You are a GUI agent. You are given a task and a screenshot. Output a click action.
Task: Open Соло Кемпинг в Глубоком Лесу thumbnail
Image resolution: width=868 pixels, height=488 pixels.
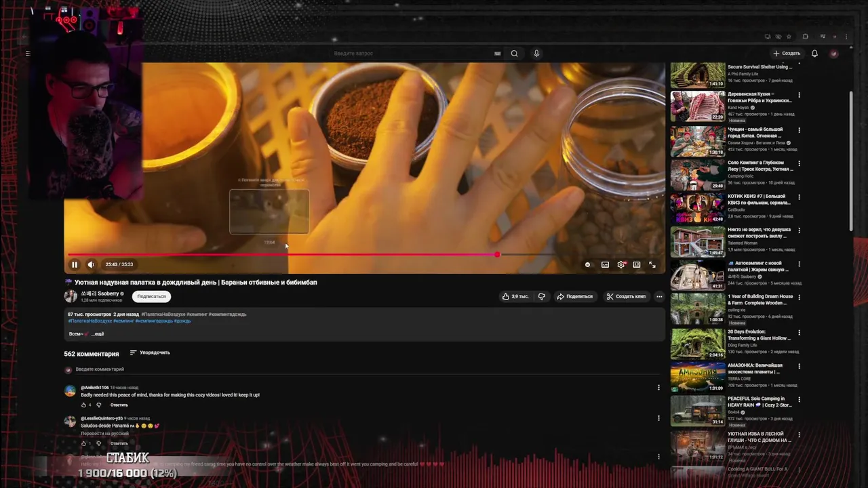(x=698, y=174)
